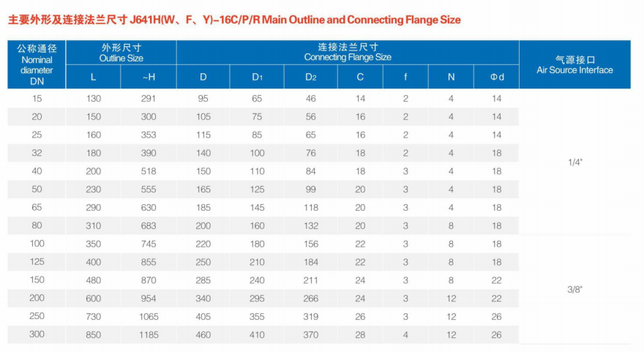The width and height of the screenshot is (644, 352).
Task: Click the C column header
Action: click(360, 77)
